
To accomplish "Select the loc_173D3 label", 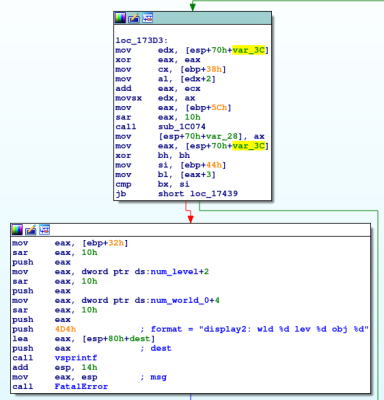I will pyautogui.click(x=142, y=41).
